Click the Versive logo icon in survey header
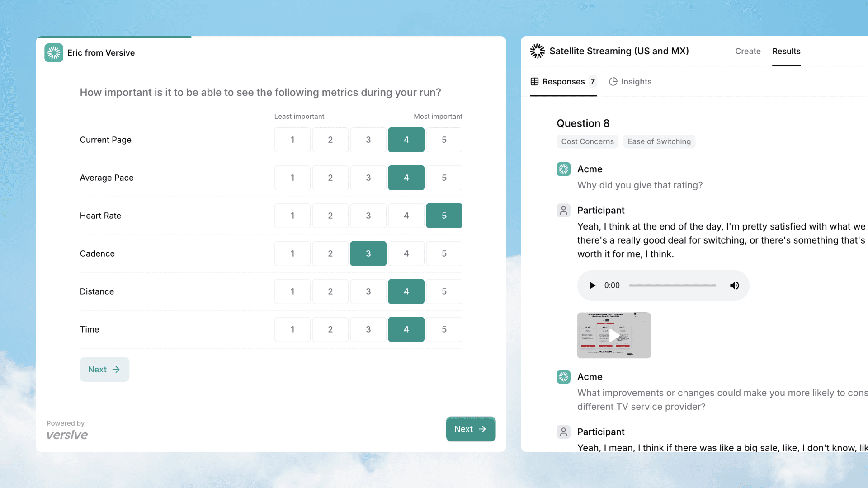The image size is (868, 488). 54,52
